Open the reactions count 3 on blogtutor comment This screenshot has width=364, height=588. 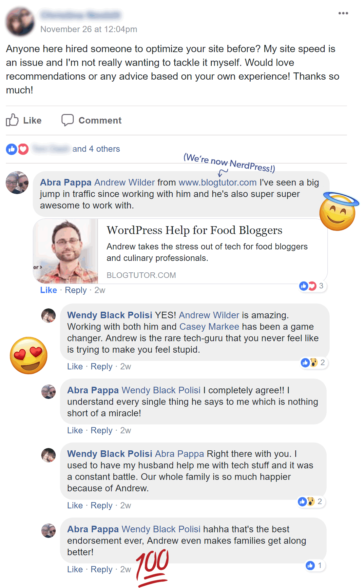[x=312, y=286]
